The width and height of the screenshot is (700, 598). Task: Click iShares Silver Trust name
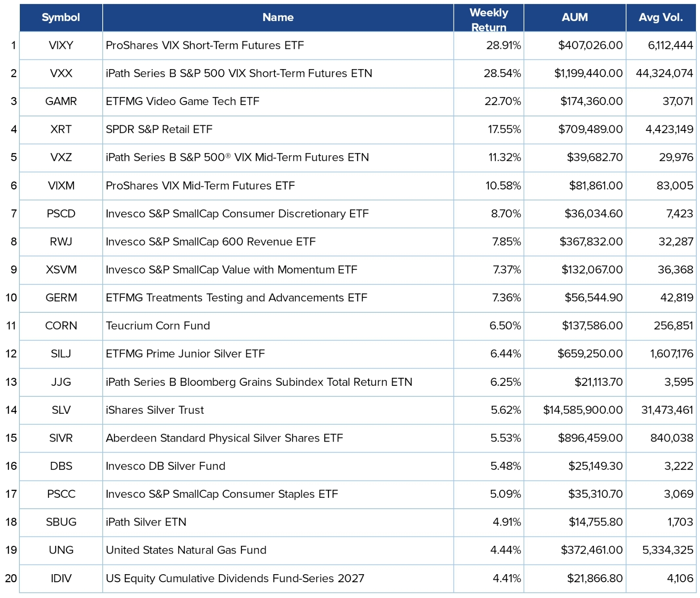(x=155, y=410)
